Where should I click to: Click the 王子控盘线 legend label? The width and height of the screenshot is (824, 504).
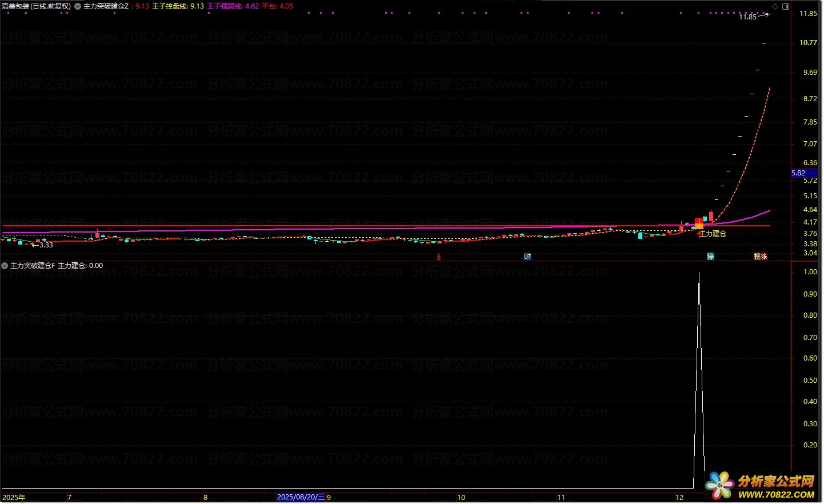point(170,6)
